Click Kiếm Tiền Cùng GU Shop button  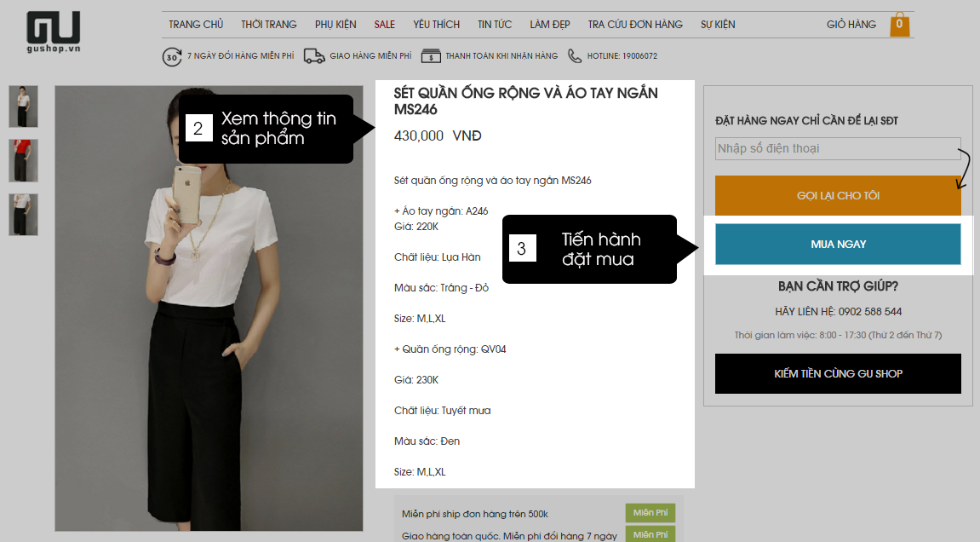click(x=838, y=373)
